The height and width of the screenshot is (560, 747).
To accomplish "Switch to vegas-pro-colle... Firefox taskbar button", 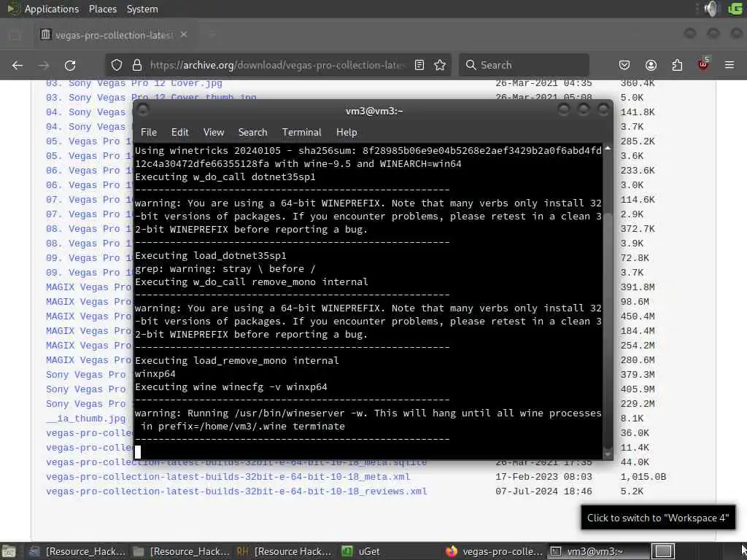I will 494,551.
